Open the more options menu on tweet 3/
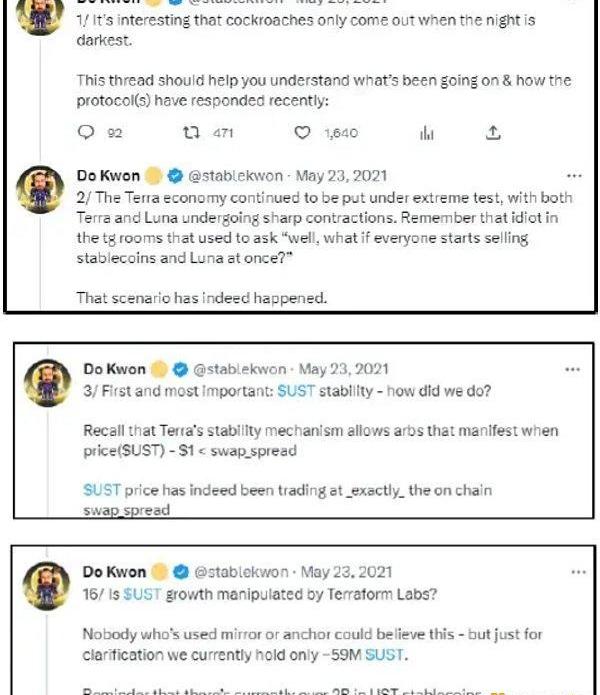The image size is (600, 695). 572,368
